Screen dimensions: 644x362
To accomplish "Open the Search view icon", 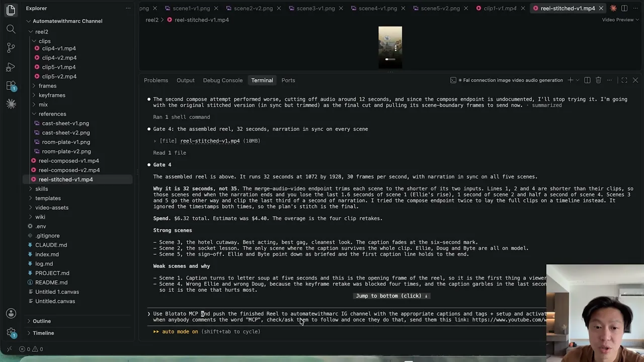I will tap(11, 29).
